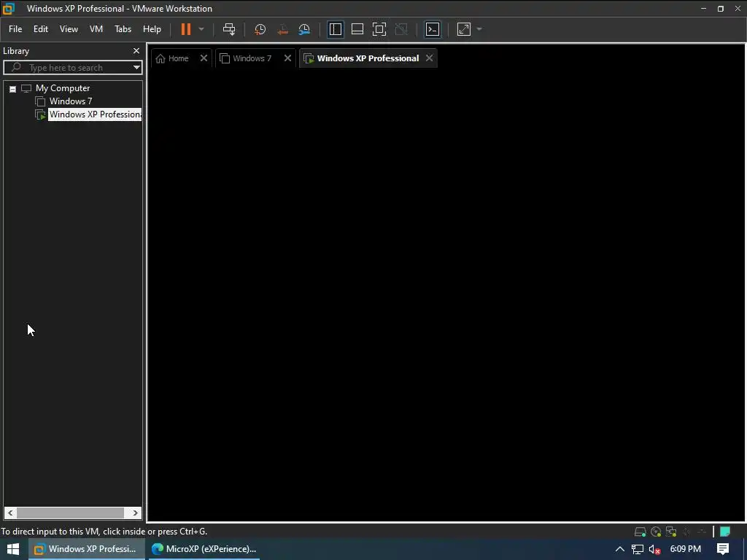Click inside the black VM display
Image resolution: width=747 pixels, height=560 pixels.
(446, 295)
